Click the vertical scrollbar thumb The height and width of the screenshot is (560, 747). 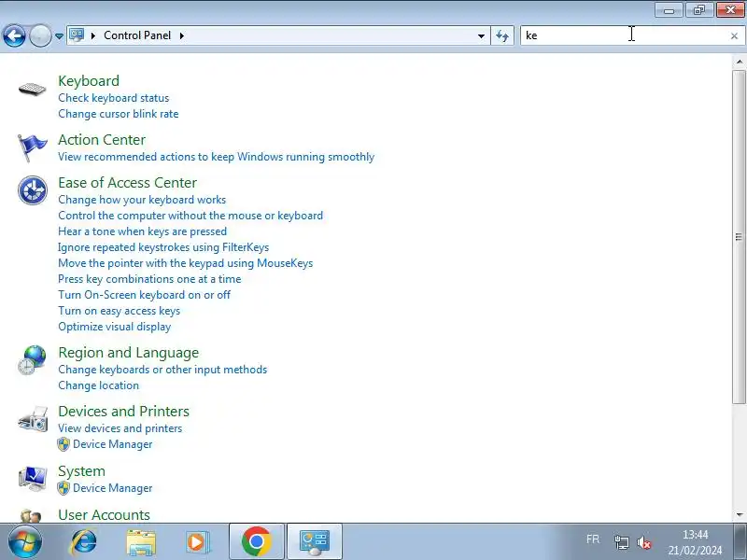[739, 237]
